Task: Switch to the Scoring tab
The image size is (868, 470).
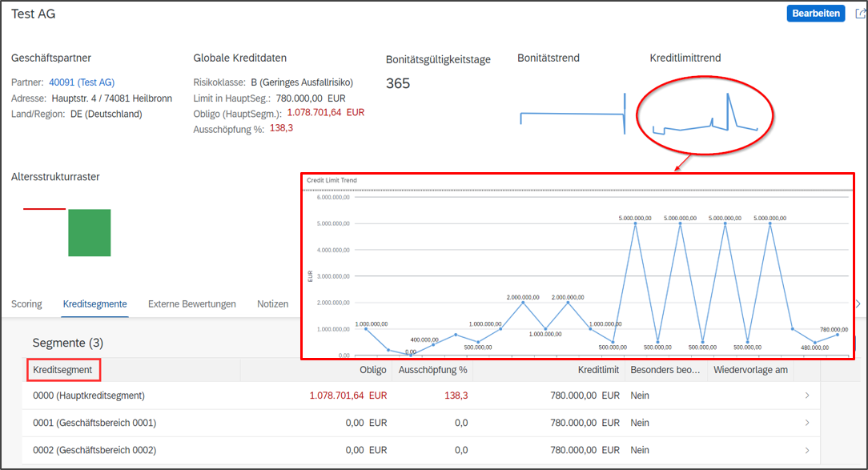Action: tap(26, 303)
